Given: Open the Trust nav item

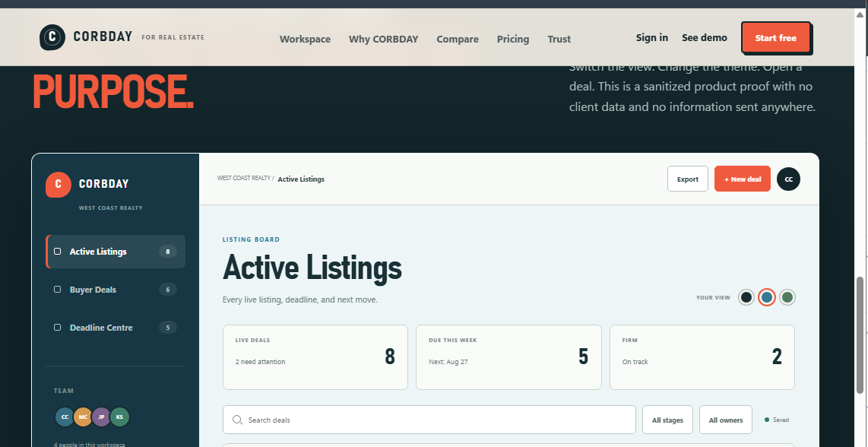Looking at the screenshot, I should [559, 39].
